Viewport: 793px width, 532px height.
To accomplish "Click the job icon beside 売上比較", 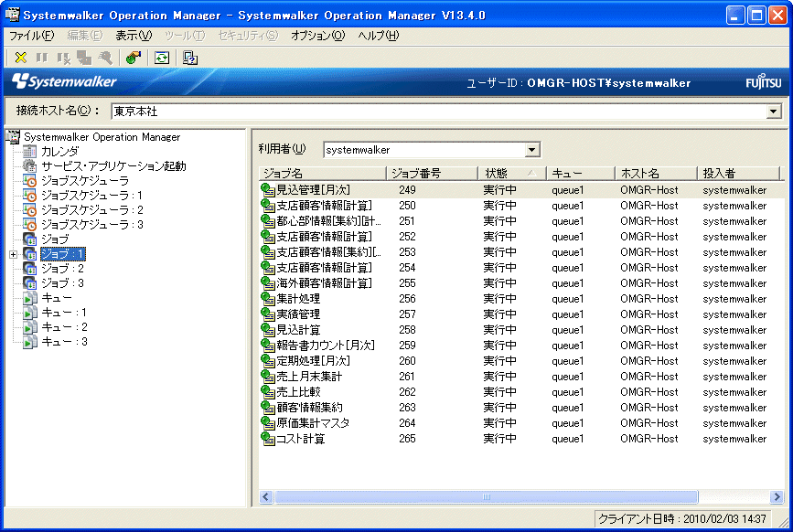I will click(x=268, y=392).
